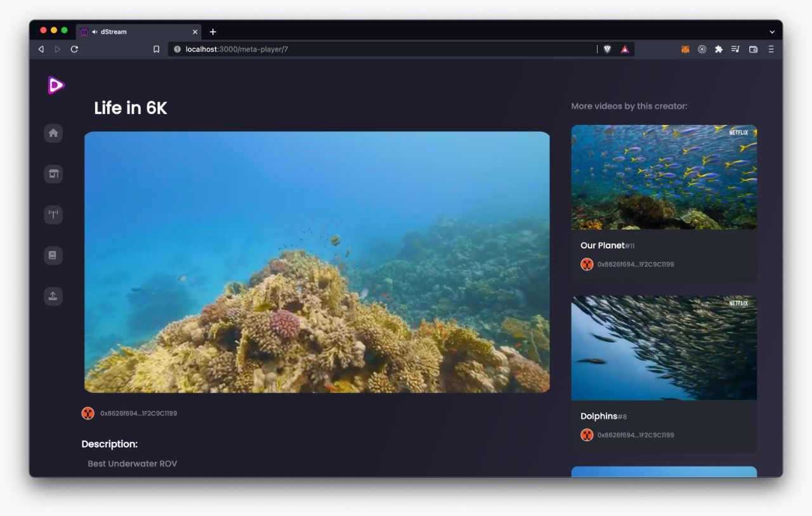Open the partially visible third video card

click(664, 472)
